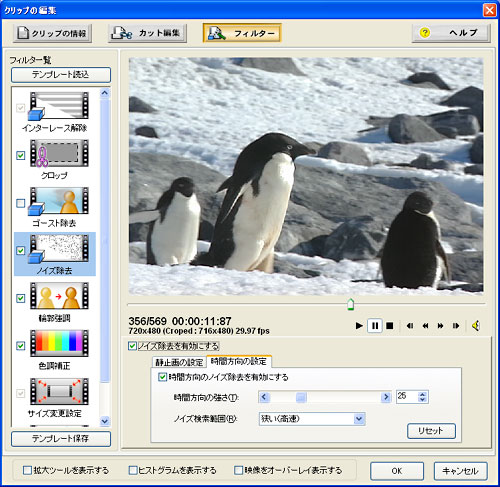Toggle the 色調補正 filter checkbox

pos(21,346)
